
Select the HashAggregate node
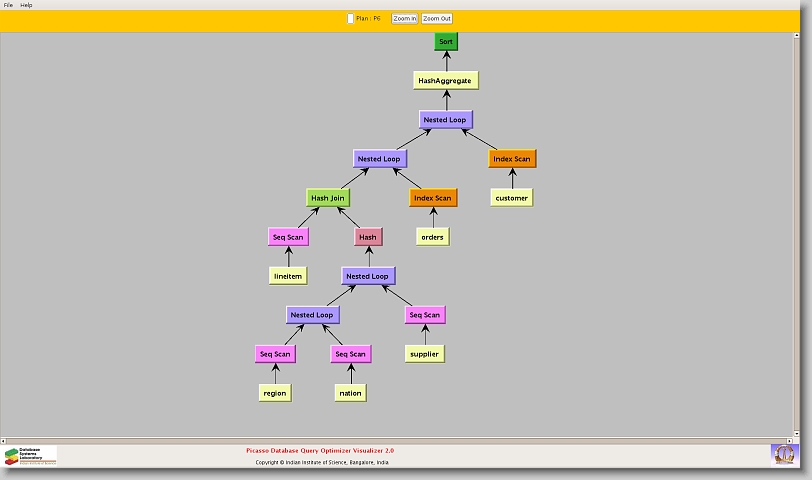(x=444, y=80)
